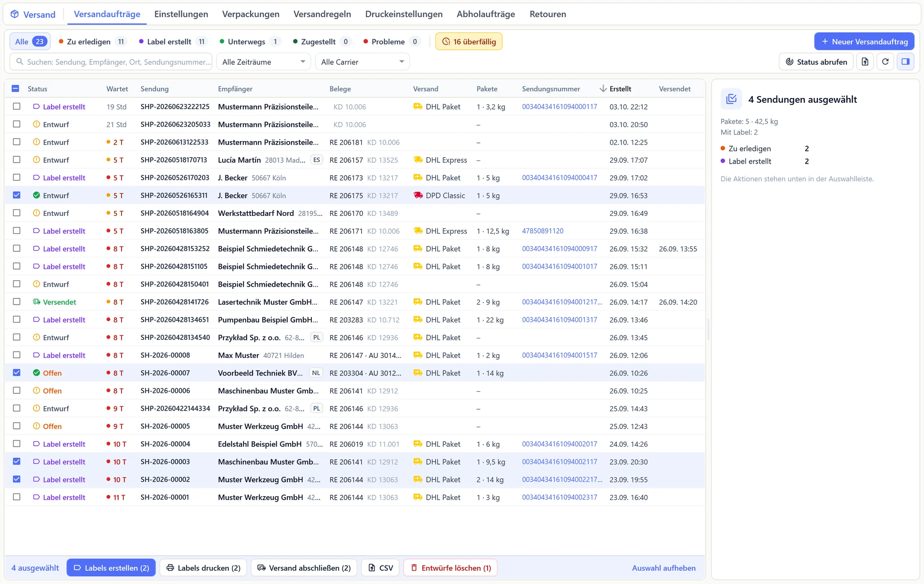Filter by the Label erstellt status tab

[173, 42]
